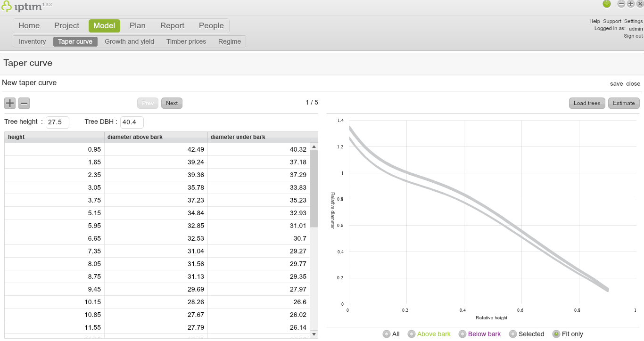This screenshot has height=341, width=644.
Task: Click the Tree height input field
Action: [57, 122]
